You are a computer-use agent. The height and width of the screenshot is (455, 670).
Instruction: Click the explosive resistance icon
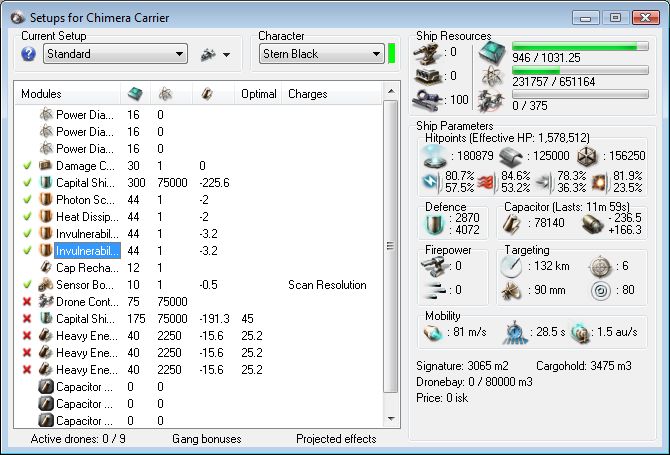coord(600,183)
